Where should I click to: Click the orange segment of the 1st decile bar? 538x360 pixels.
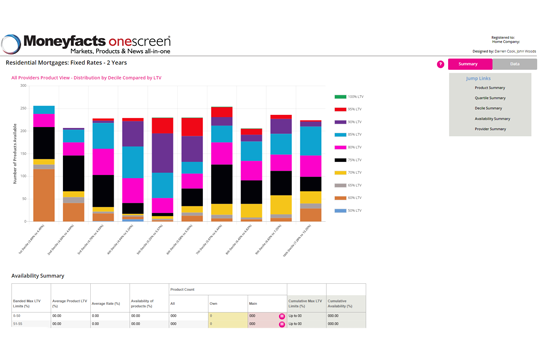coord(44,195)
